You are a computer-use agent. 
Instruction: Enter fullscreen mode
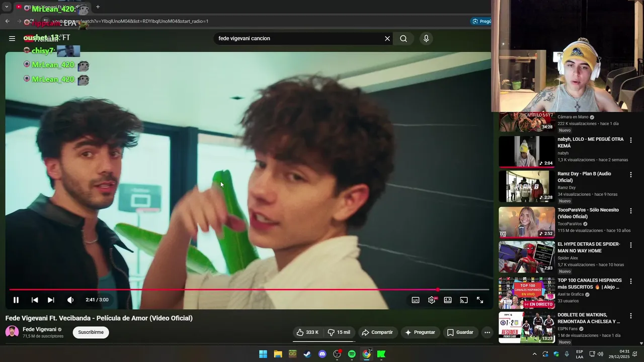tap(480, 300)
